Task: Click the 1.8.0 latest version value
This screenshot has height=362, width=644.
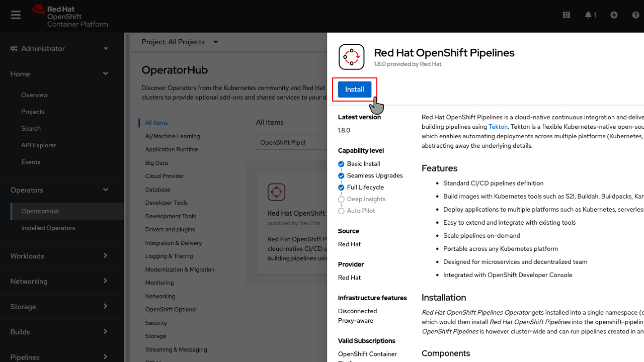Action: point(344,130)
